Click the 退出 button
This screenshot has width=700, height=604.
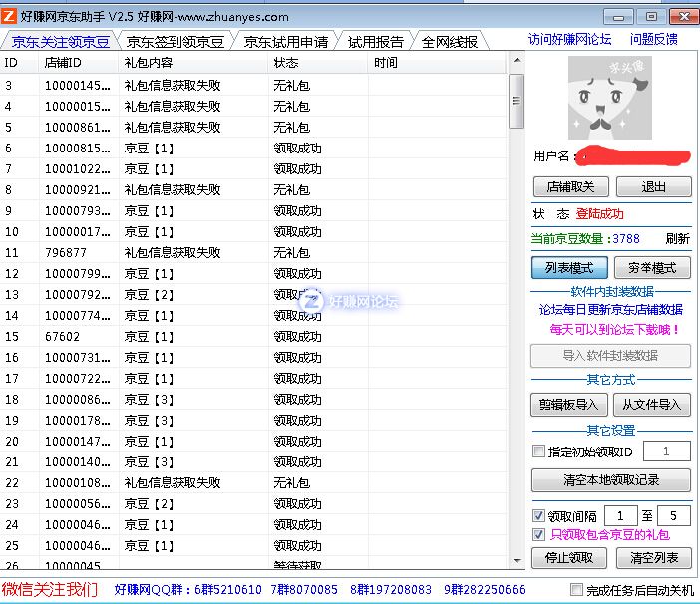point(654,187)
